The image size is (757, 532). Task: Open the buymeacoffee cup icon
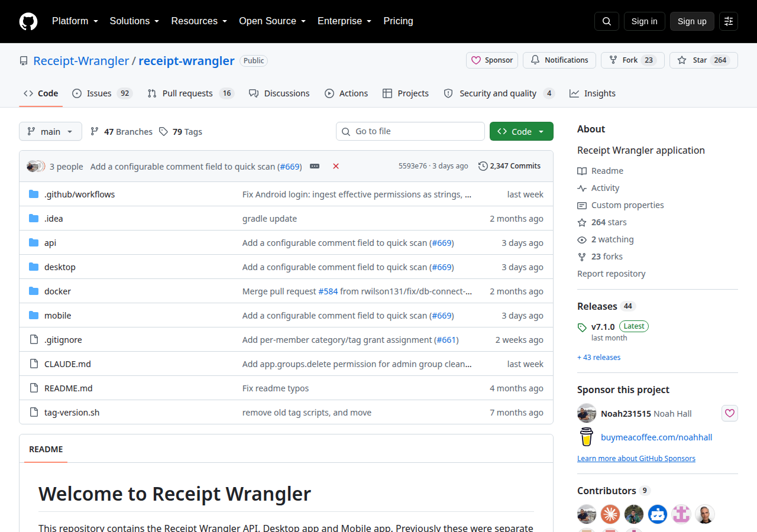pos(586,437)
